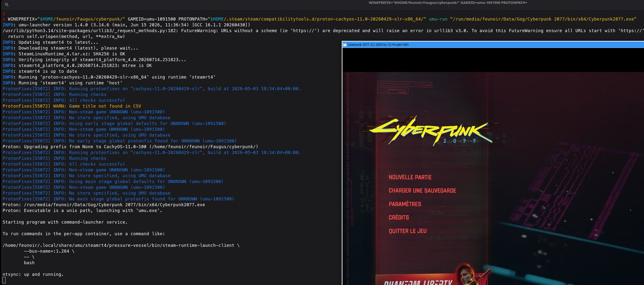644x285 pixels.
Task: Open CHARGER UNE SAUVEGARDE in game menu
Action: pyautogui.click(x=422, y=191)
